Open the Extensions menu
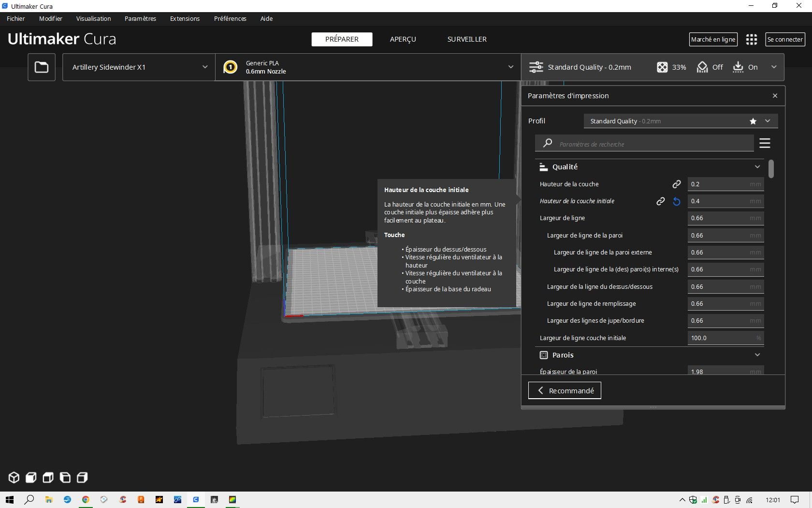This screenshot has width=812, height=508. coord(185,19)
